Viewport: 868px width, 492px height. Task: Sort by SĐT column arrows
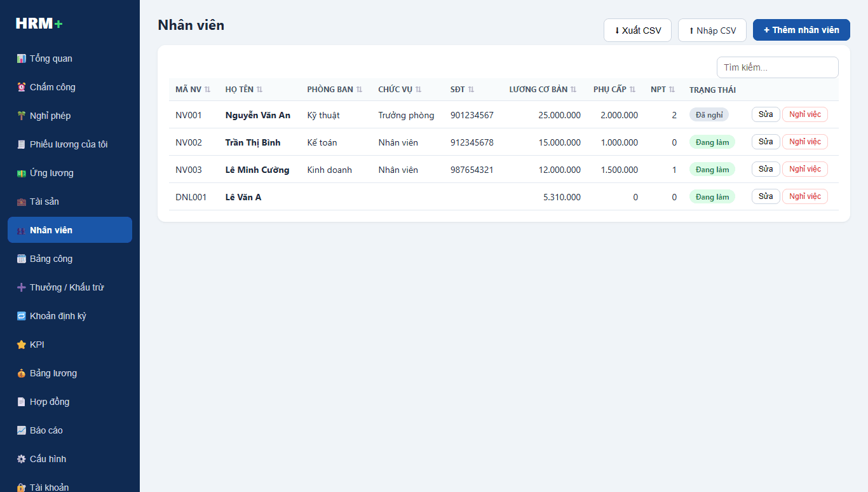(x=471, y=90)
